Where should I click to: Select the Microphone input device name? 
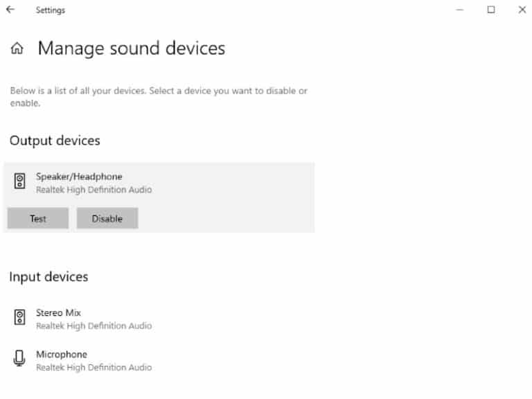[x=62, y=354]
